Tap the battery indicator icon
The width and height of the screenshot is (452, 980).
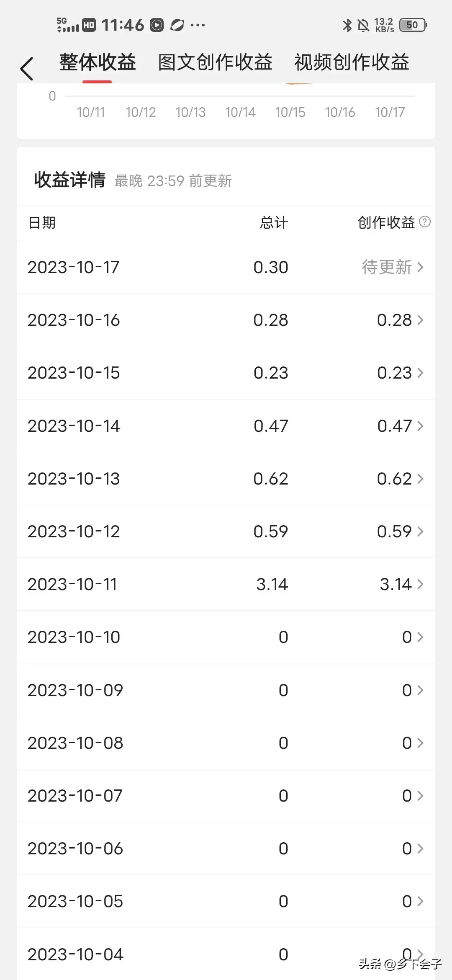tap(413, 25)
